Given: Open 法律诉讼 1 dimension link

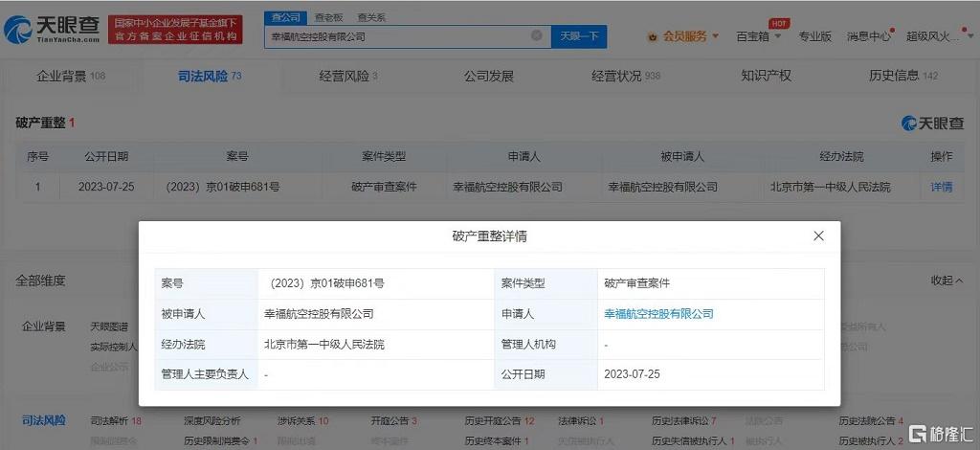Looking at the screenshot, I should (581, 421).
